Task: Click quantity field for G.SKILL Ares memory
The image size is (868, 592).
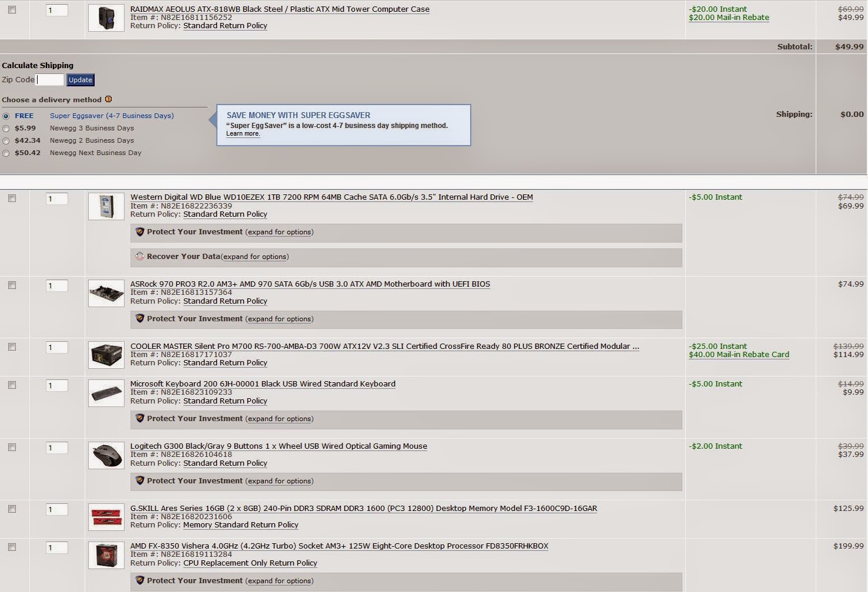Action: click(57, 510)
